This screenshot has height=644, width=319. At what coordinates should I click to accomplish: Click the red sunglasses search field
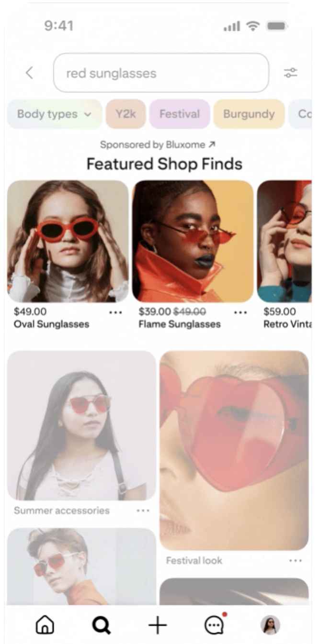[x=161, y=73]
